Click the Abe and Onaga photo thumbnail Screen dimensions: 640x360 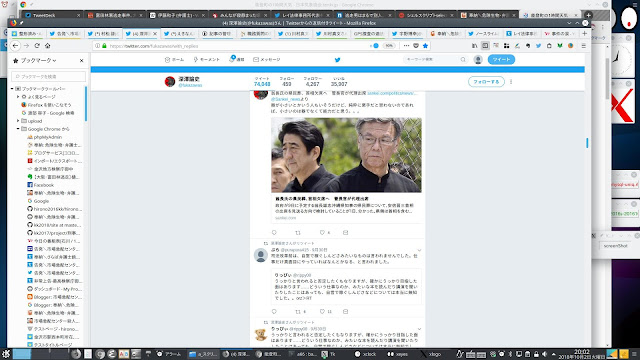click(x=346, y=155)
